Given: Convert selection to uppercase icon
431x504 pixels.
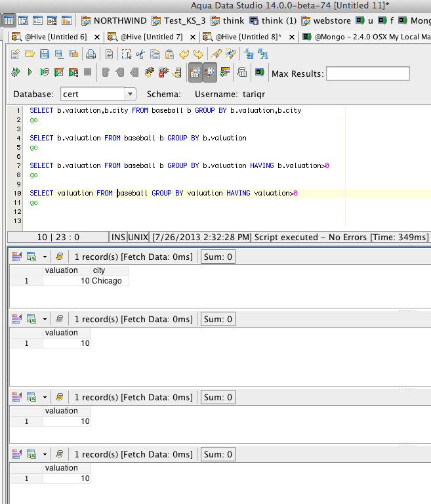Looking at the screenshot, I should [249, 54].
